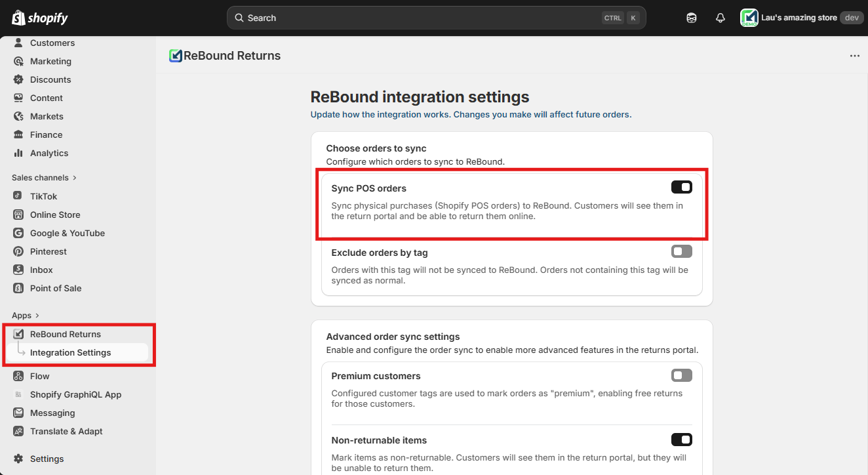
Task: Click the Content image icon
Action: coord(18,98)
